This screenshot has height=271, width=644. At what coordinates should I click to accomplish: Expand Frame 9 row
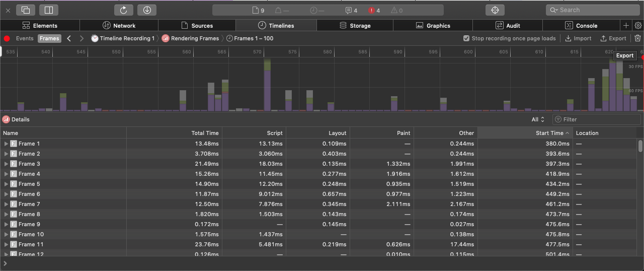point(6,224)
